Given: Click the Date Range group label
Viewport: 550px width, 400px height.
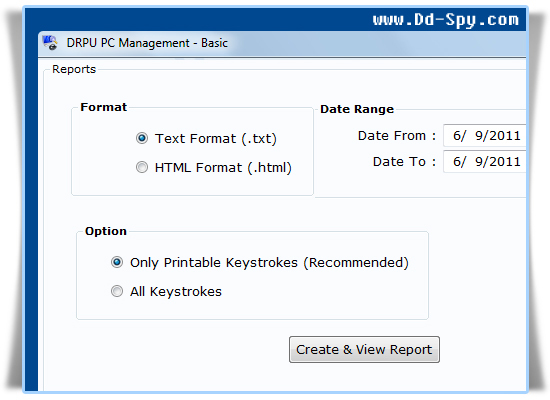Looking at the screenshot, I should [357, 109].
